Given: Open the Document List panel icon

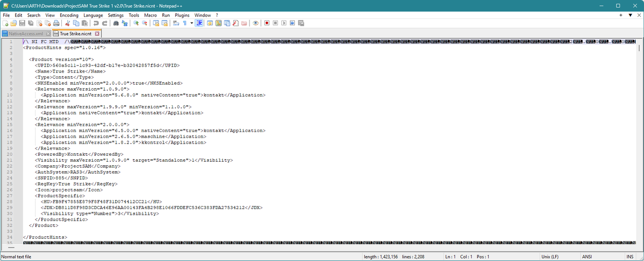Looking at the screenshot, I should coord(227,23).
